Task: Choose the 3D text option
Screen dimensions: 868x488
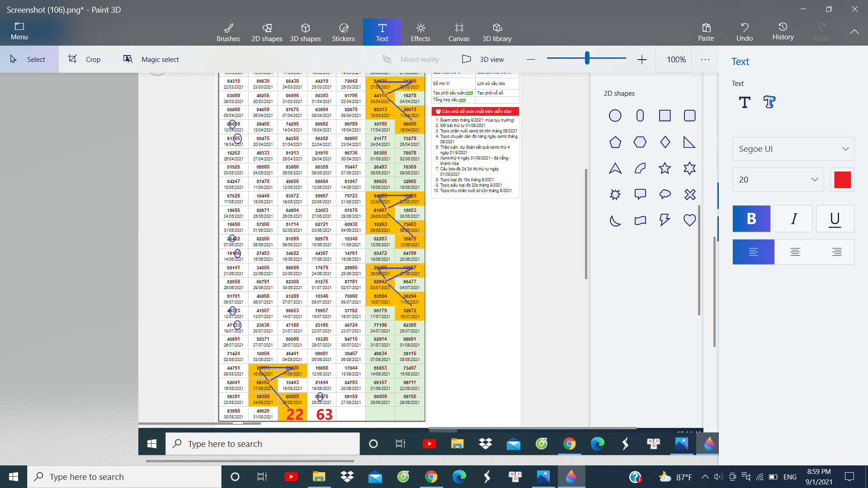Action: click(x=769, y=102)
